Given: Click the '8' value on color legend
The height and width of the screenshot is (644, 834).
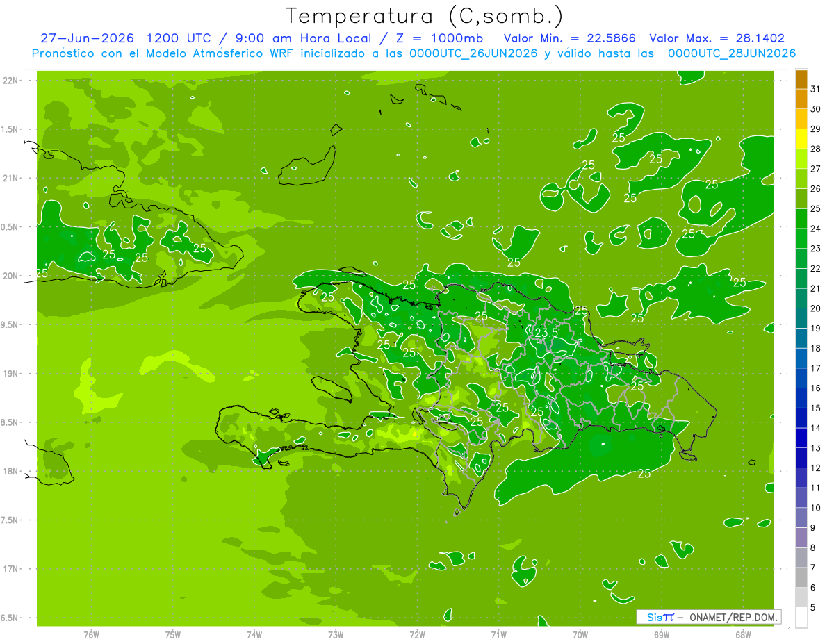Looking at the screenshot, I should pyautogui.click(x=813, y=548).
